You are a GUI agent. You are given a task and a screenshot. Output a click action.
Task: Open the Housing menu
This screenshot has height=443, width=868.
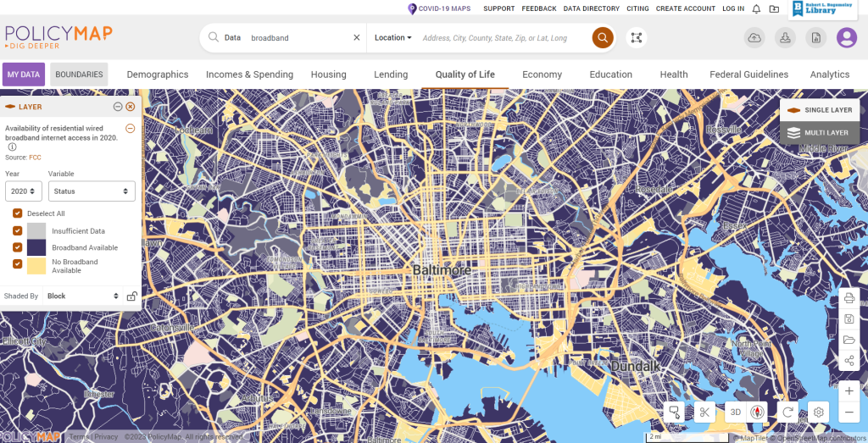pyautogui.click(x=328, y=75)
